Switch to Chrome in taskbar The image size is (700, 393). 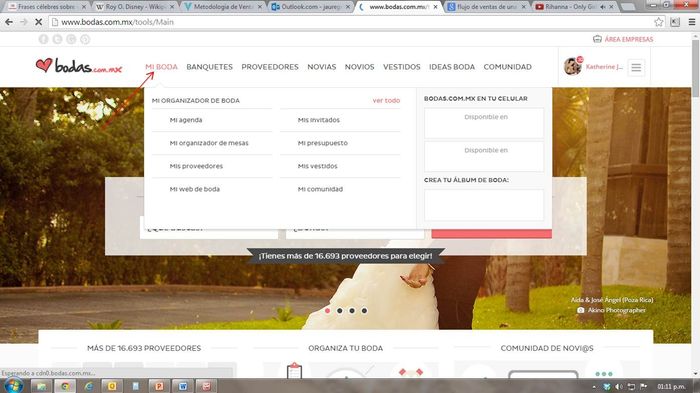coord(65,386)
